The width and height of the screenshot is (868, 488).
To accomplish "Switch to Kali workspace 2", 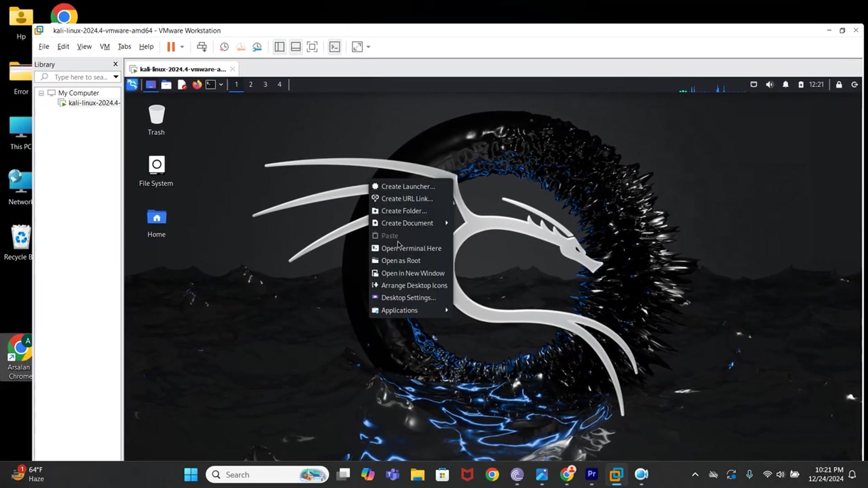I will tap(250, 84).
